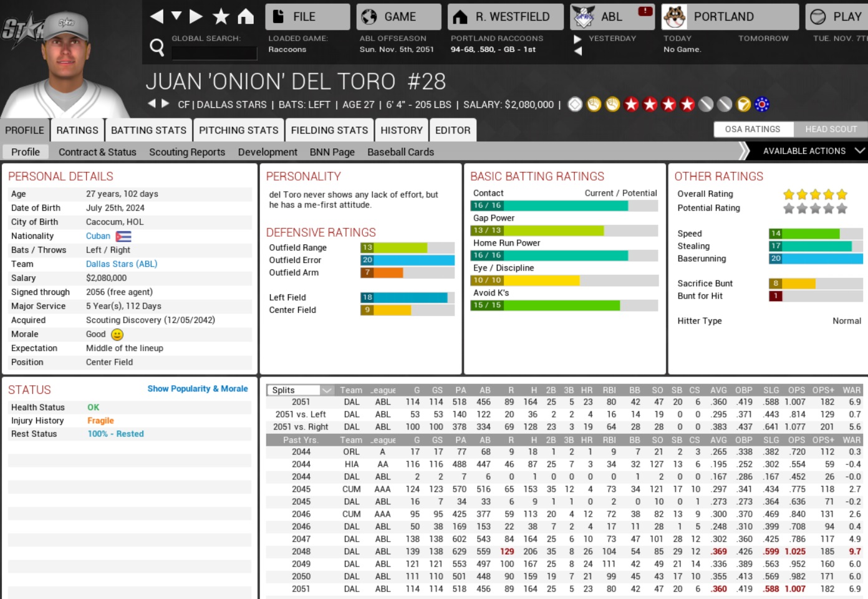868x599 pixels.
Task: Click the Cuban flag icon
Action: click(123, 236)
